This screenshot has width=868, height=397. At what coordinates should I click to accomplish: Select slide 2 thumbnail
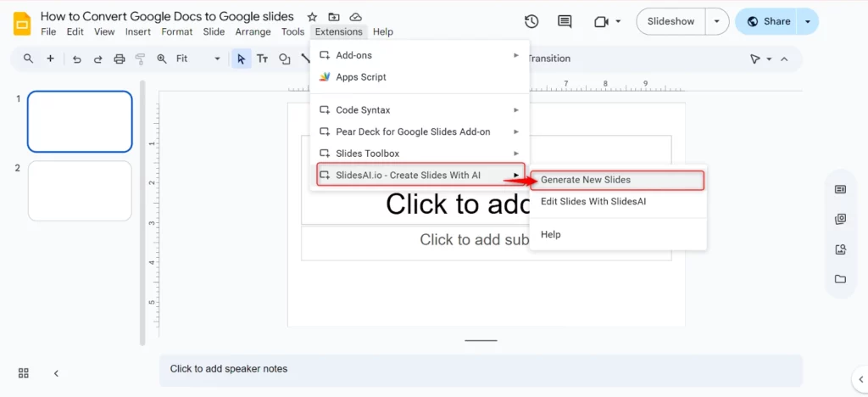point(80,191)
